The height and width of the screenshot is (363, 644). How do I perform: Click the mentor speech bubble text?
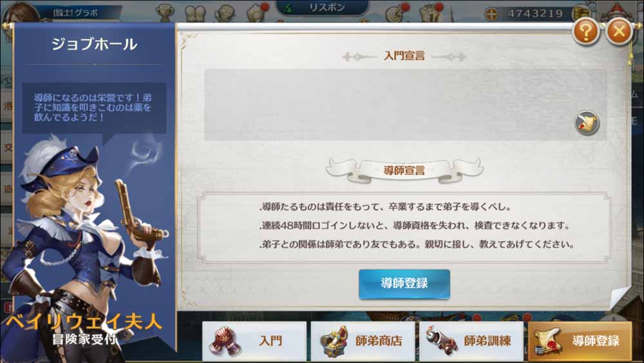[93, 108]
